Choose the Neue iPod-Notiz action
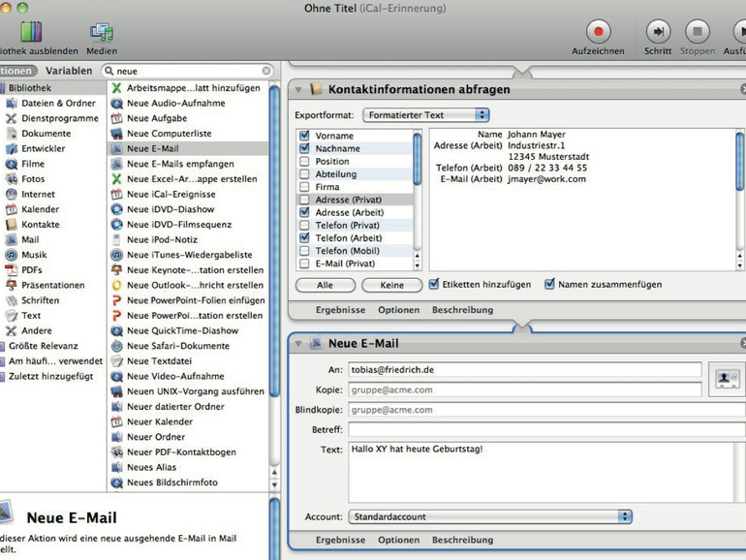This screenshot has width=746, height=560. tap(162, 239)
